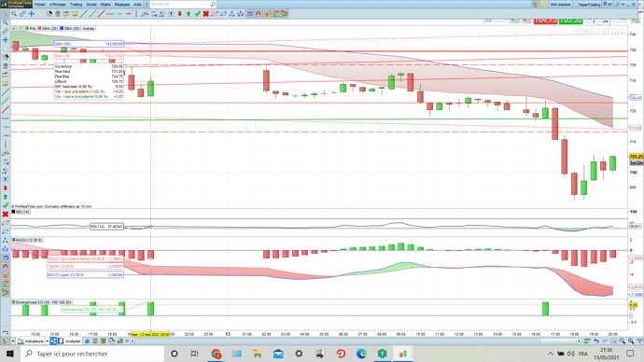Click the Indicateurs button
Viewport: 644px width, 362px height.
click(31, 341)
